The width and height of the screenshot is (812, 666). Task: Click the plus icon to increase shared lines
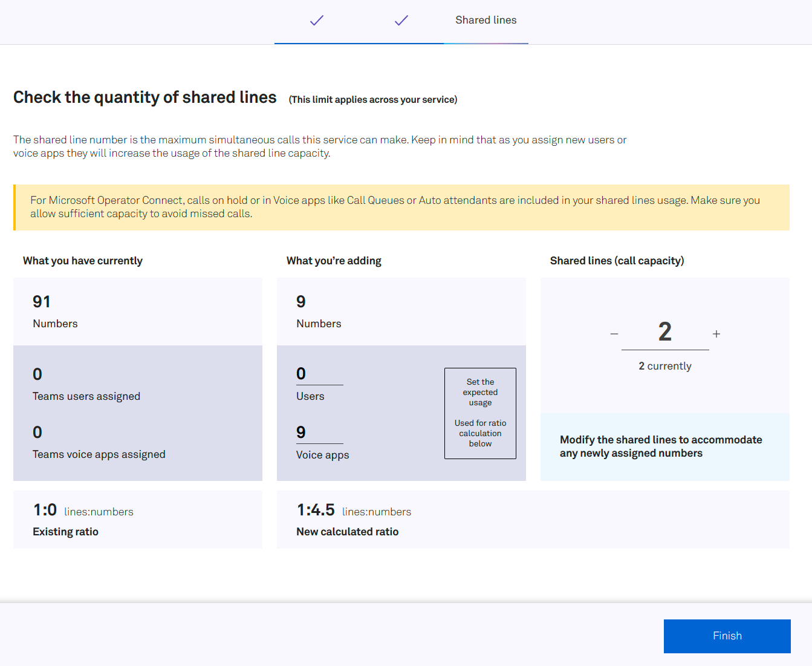tap(716, 334)
